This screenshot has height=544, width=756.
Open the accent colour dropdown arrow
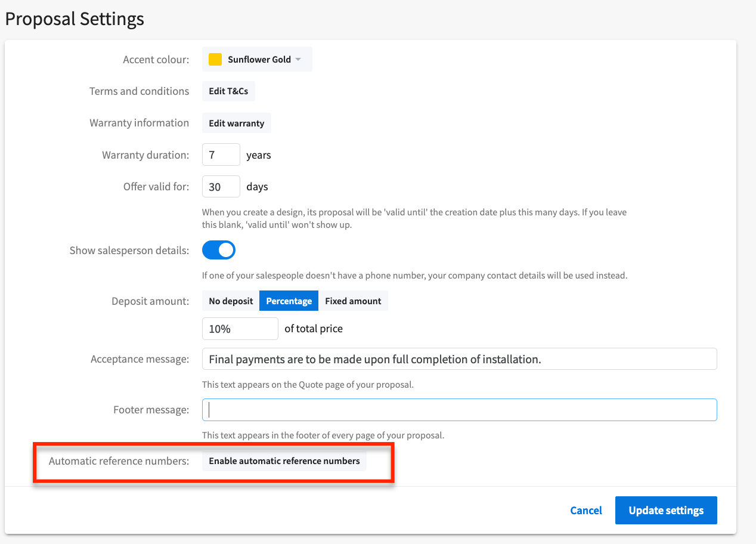click(x=298, y=60)
